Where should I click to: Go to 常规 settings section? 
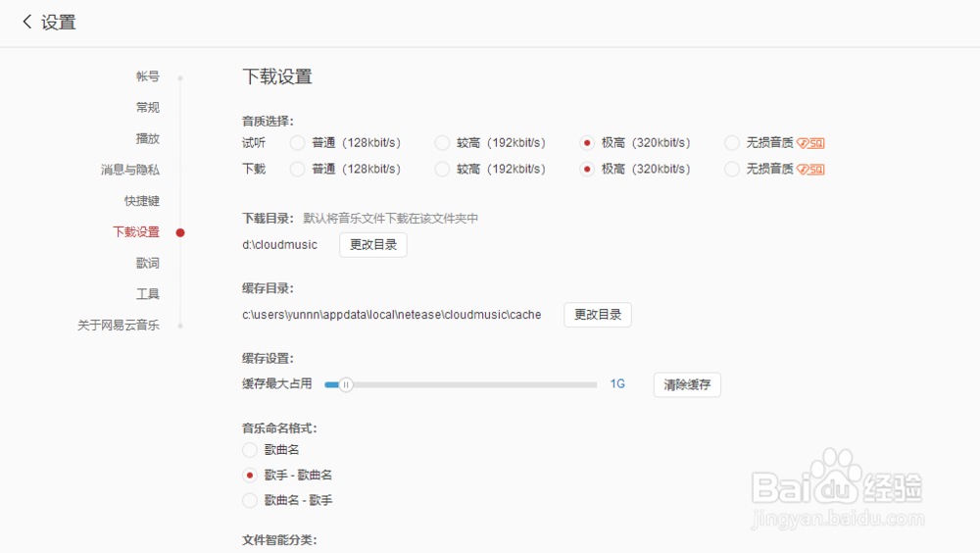[x=148, y=108]
